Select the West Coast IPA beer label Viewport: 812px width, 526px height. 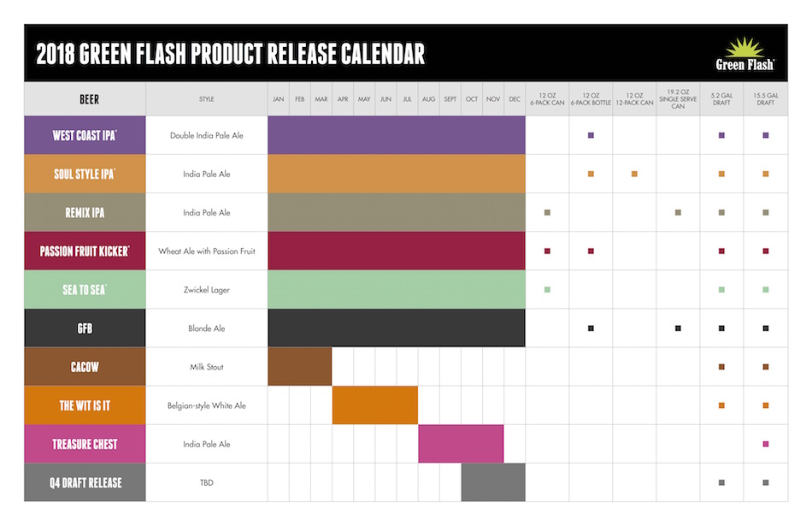(x=85, y=135)
